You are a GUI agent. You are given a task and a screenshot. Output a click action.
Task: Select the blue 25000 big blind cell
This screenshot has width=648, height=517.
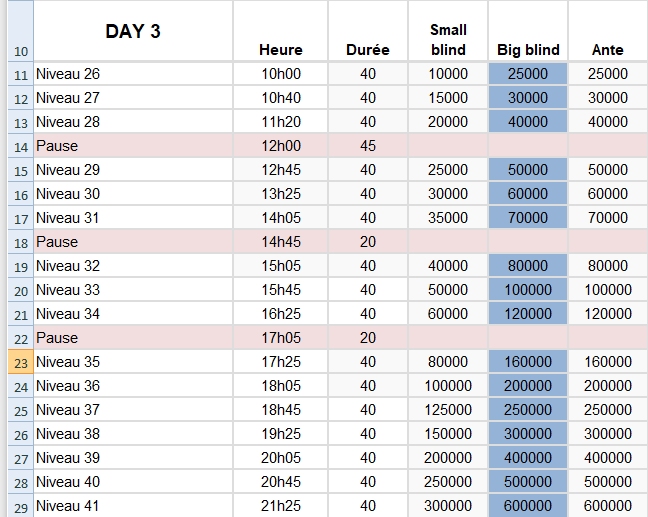528,74
